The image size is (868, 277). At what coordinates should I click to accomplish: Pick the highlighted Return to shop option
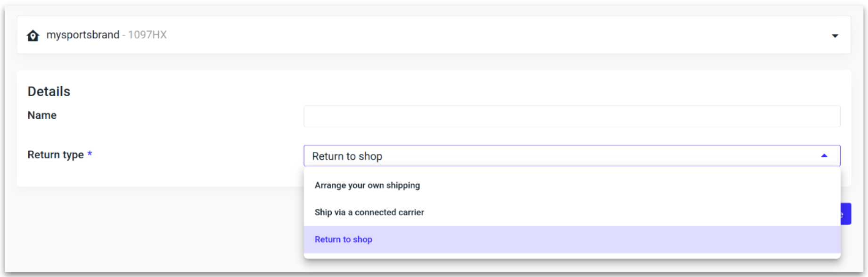click(344, 239)
